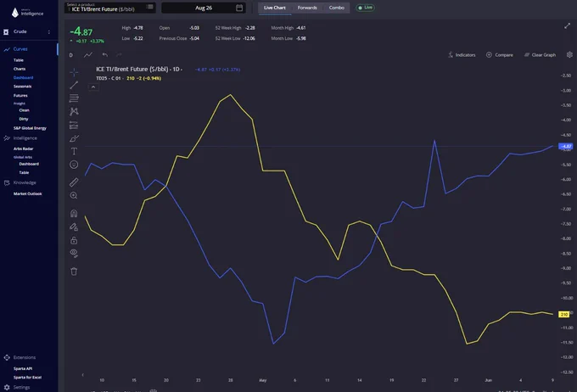Collapse the chart legend chevron

[x=93, y=87]
